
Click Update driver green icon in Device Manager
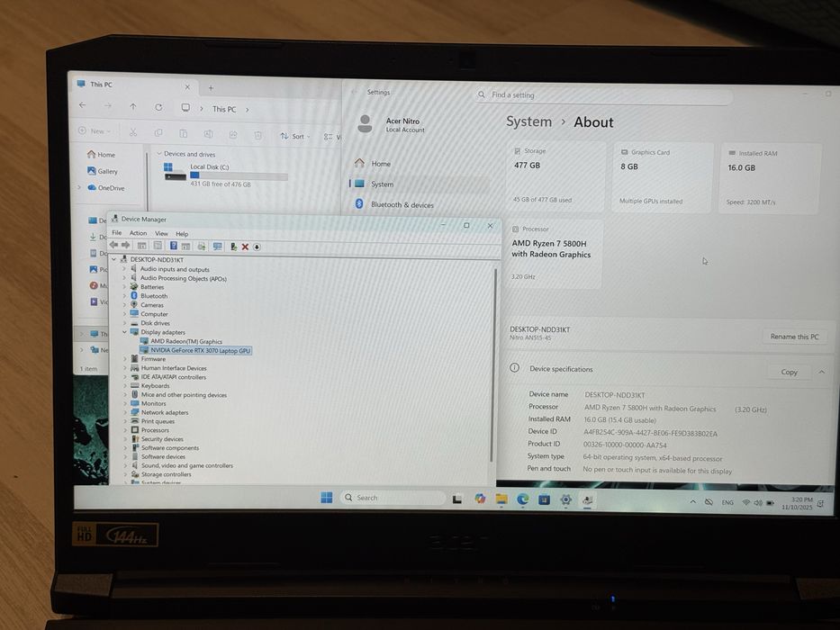point(233,247)
